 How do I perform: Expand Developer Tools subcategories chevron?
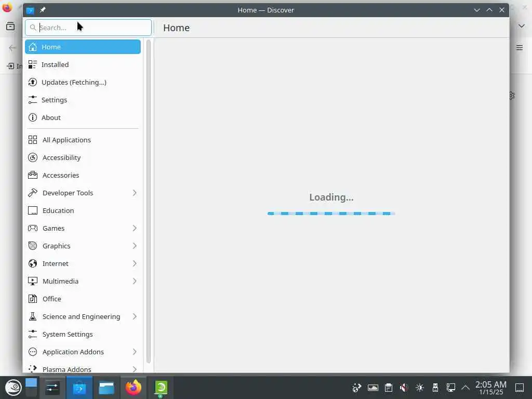pyautogui.click(x=135, y=193)
